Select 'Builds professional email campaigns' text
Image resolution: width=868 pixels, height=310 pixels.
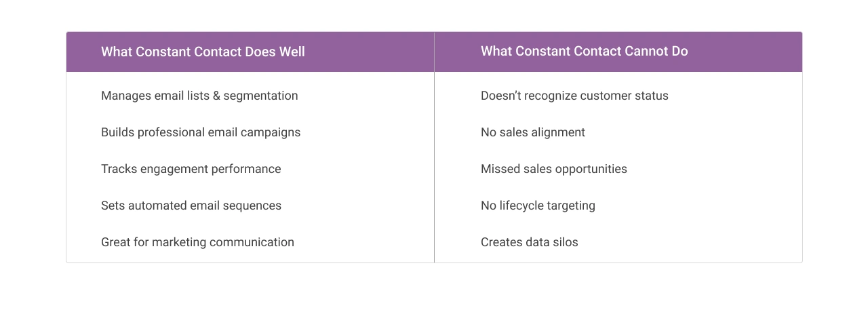pos(201,132)
